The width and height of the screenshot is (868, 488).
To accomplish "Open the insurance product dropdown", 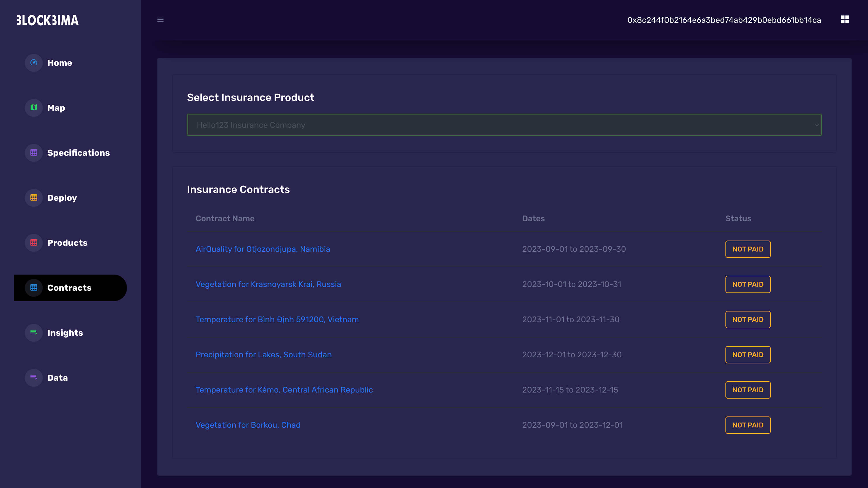I will point(504,125).
